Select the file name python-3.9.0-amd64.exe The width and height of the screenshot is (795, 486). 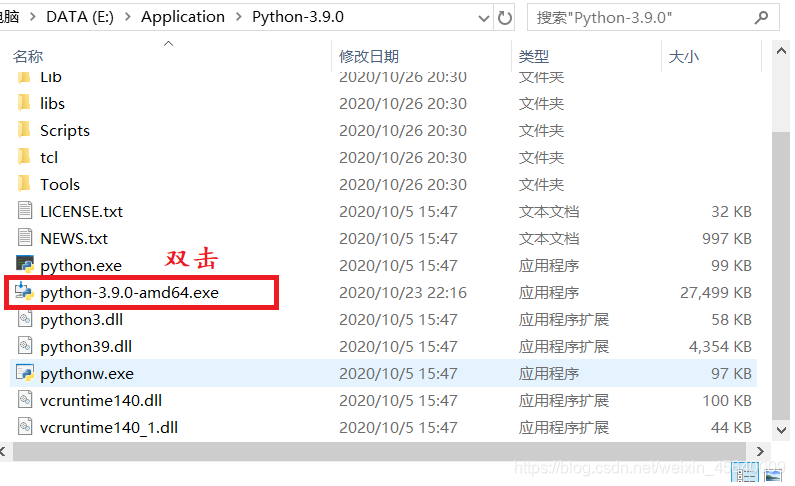(129, 292)
